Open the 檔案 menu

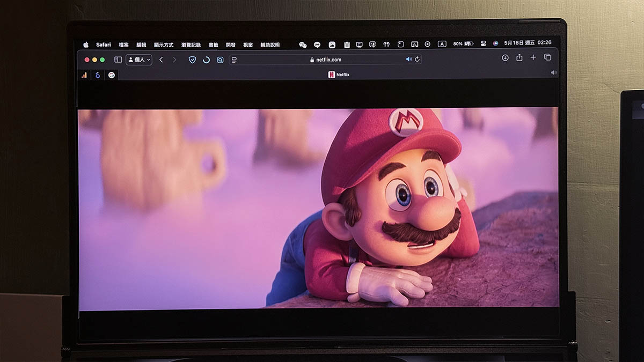pyautogui.click(x=124, y=45)
